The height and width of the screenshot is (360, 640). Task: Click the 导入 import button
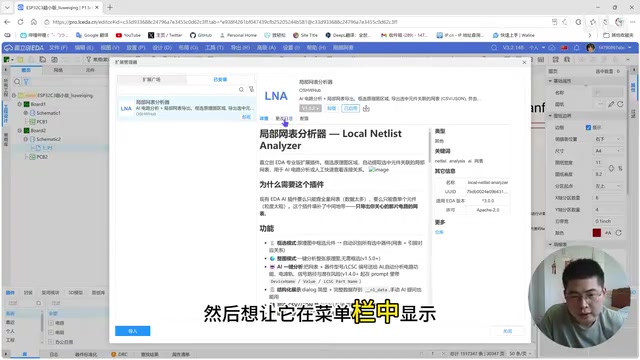tap(133, 331)
